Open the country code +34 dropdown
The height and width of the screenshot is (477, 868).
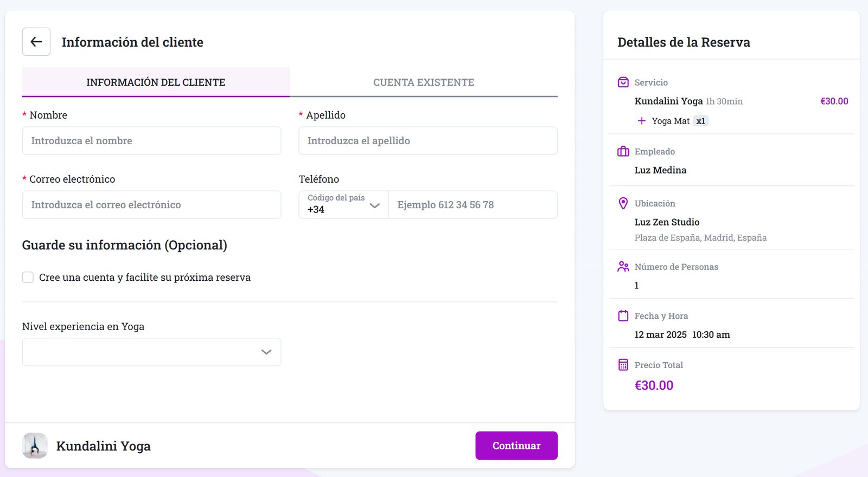point(343,205)
